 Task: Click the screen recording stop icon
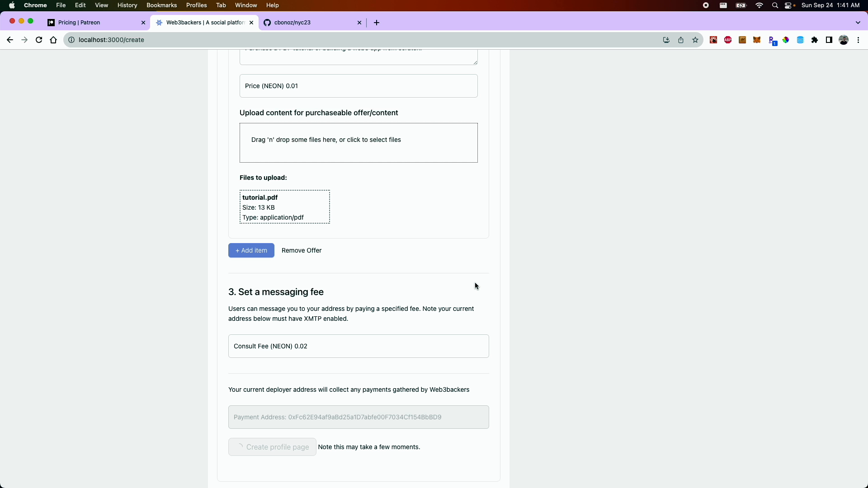[x=706, y=5]
